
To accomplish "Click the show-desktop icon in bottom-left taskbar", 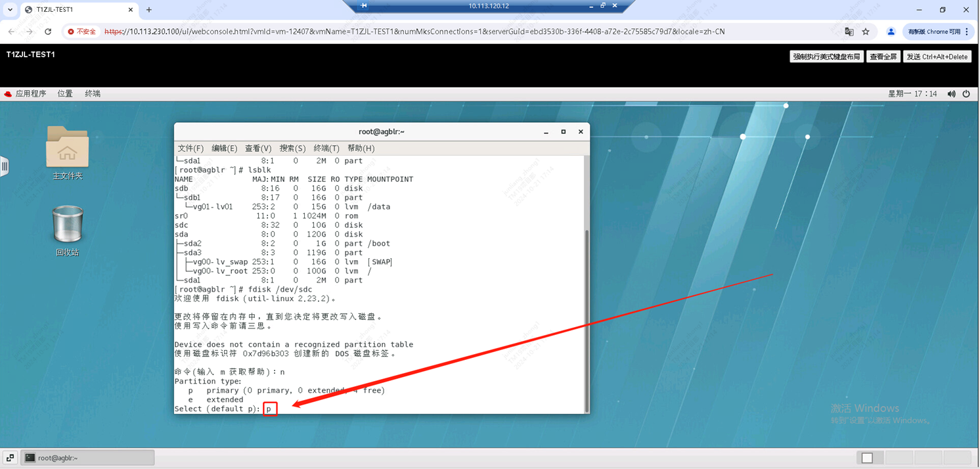I will pyautogui.click(x=10, y=458).
